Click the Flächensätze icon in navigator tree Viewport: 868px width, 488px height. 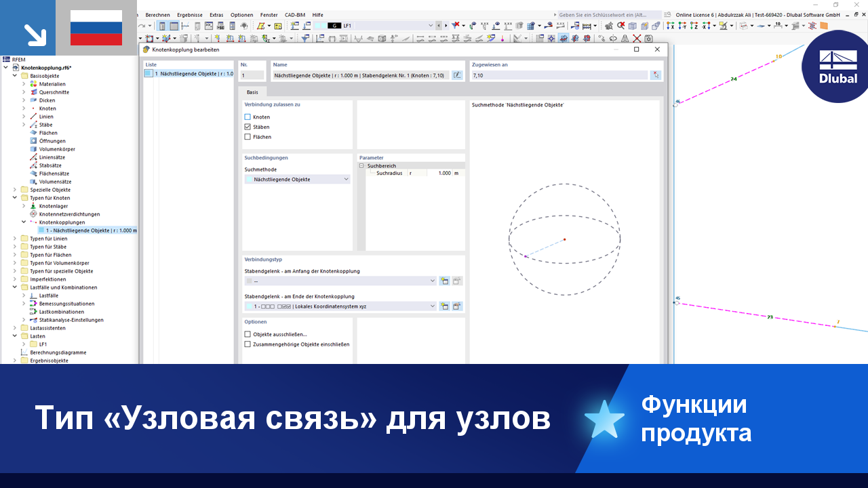pyautogui.click(x=33, y=174)
